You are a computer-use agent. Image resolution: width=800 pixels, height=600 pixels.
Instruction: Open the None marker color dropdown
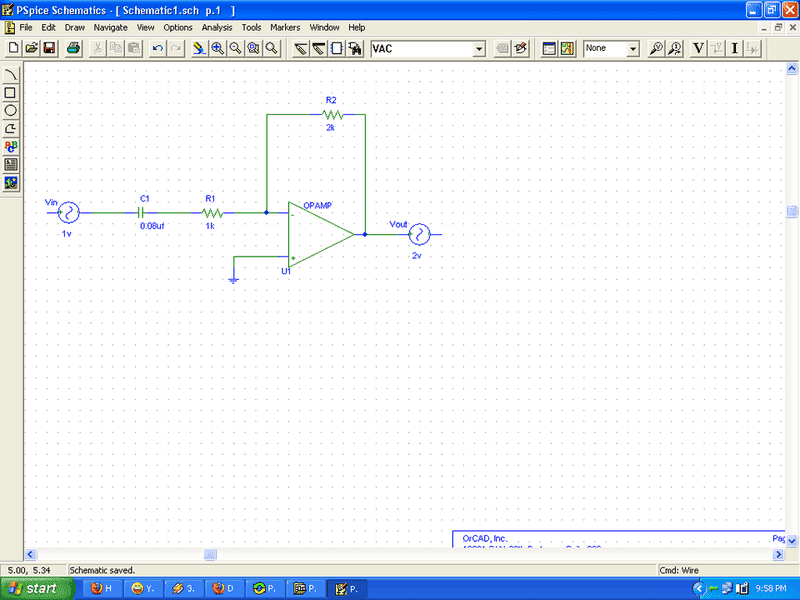633,48
